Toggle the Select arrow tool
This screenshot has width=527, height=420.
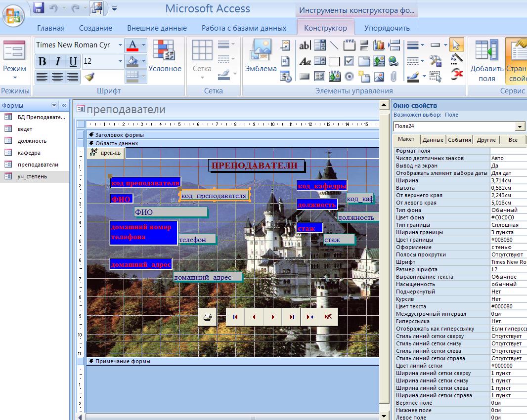pyautogui.click(x=456, y=44)
